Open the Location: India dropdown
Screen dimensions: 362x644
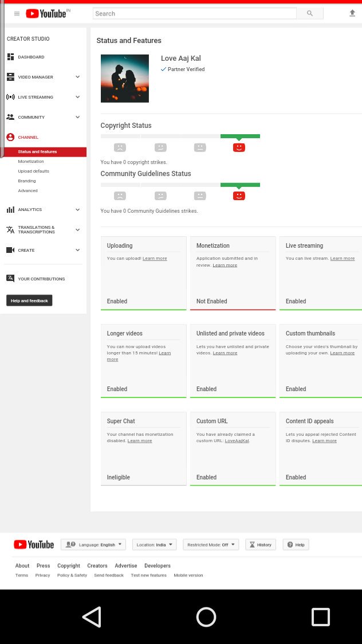click(x=154, y=545)
